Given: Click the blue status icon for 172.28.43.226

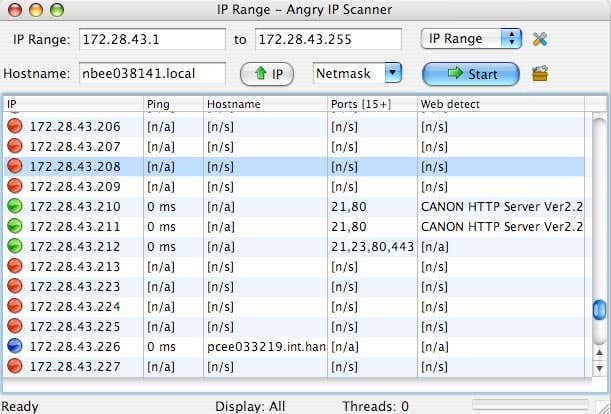Looking at the screenshot, I should pyautogui.click(x=15, y=346).
